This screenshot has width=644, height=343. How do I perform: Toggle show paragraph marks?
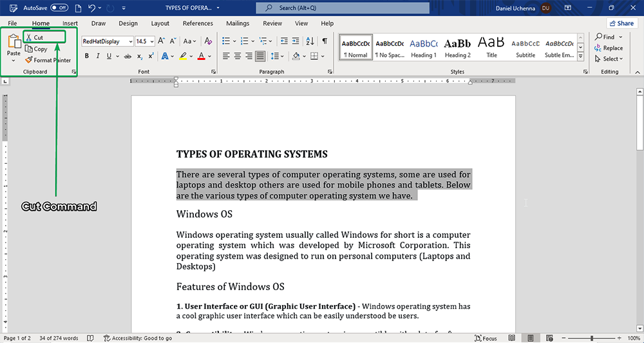(325, 41)
